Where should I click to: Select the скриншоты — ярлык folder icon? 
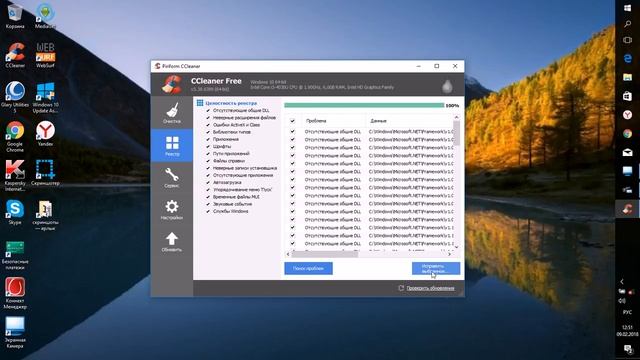coord(45,215)
